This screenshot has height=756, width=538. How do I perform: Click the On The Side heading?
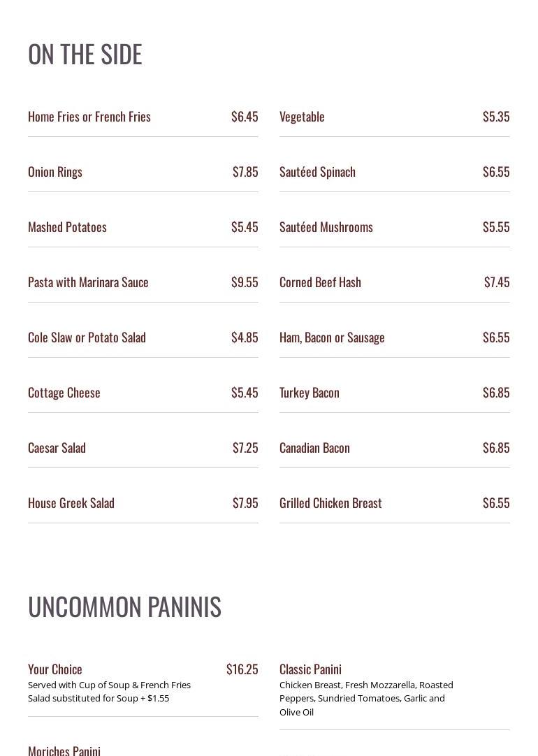(85, 54)
